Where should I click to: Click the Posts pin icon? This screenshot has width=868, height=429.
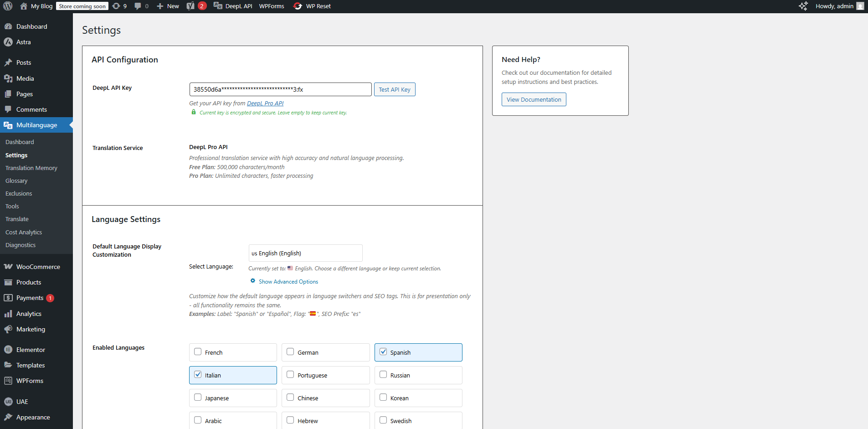[8, 62]
